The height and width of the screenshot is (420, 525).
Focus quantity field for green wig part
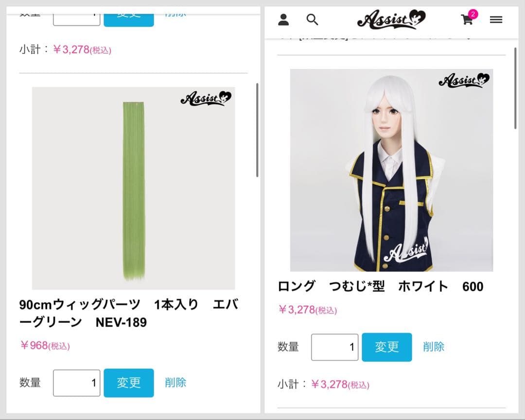tap(77, 383)
